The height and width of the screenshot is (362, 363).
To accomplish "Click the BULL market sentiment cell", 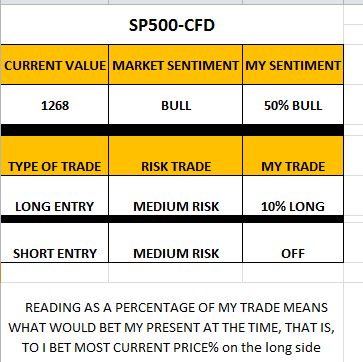I will (x=175, y=105).
